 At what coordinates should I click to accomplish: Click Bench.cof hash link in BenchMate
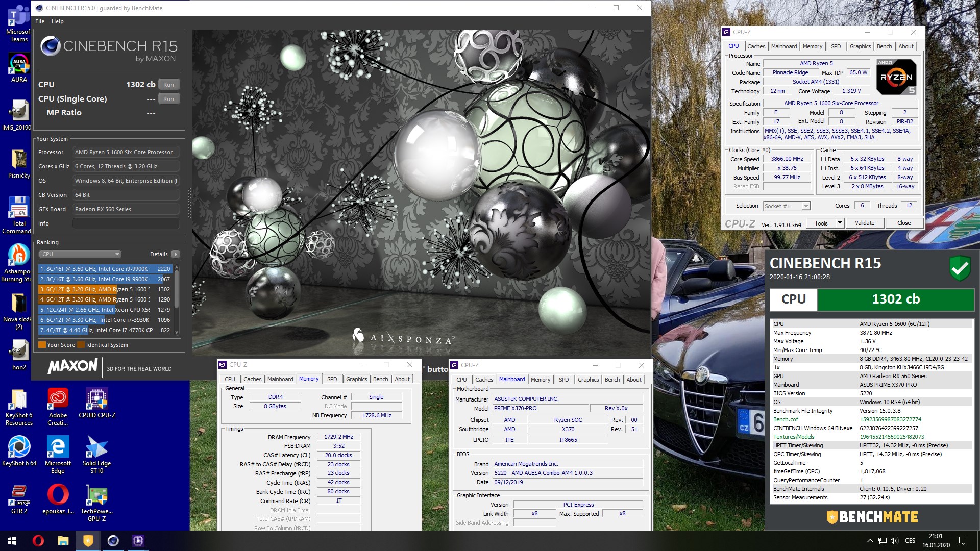(890, 419)
